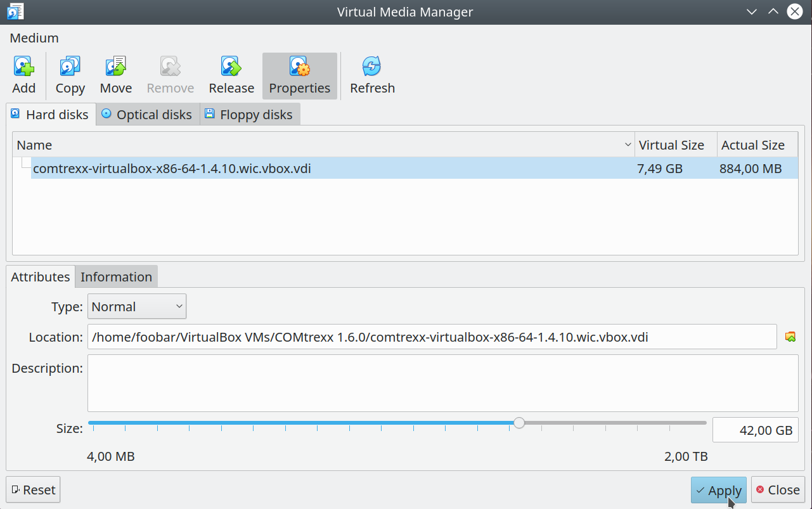This screenshot has width=812, height=509.
Task: Click the window menu icon in title bar
Action: coord(15,11)
